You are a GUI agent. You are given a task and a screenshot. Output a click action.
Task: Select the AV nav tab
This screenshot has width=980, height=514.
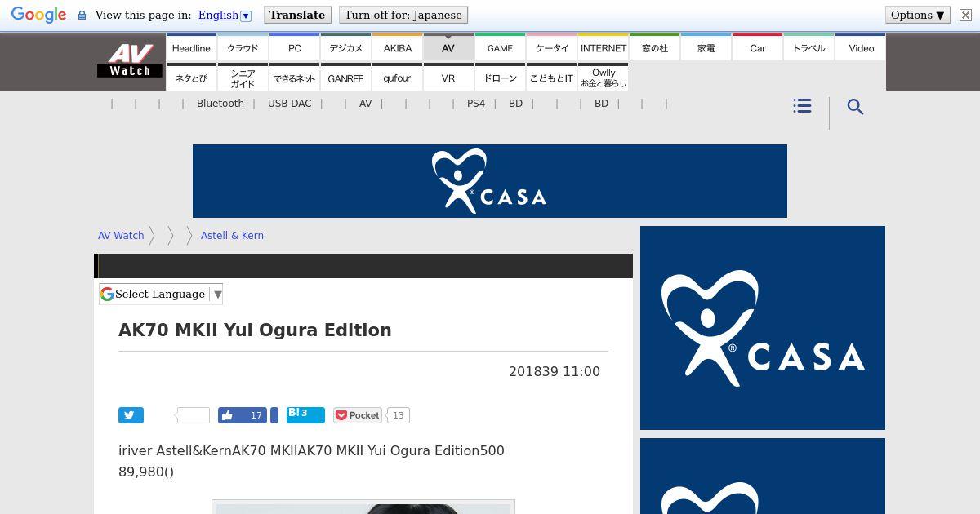pos(448,47)
